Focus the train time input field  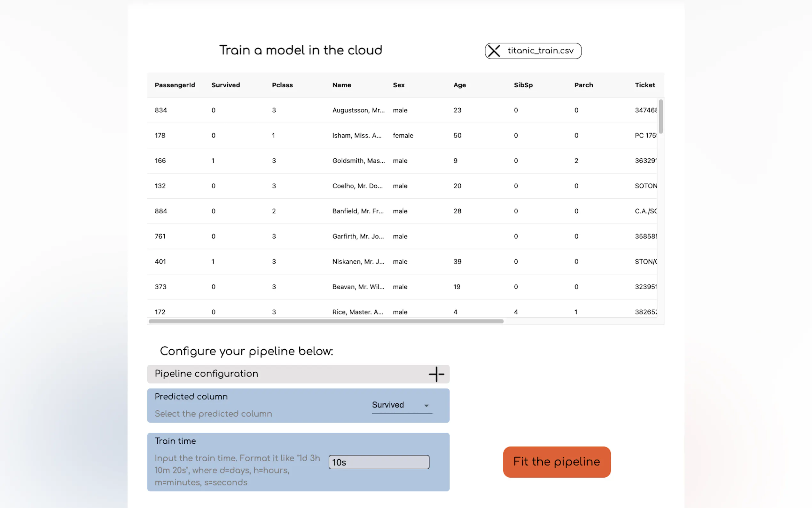tap(379, 462)
